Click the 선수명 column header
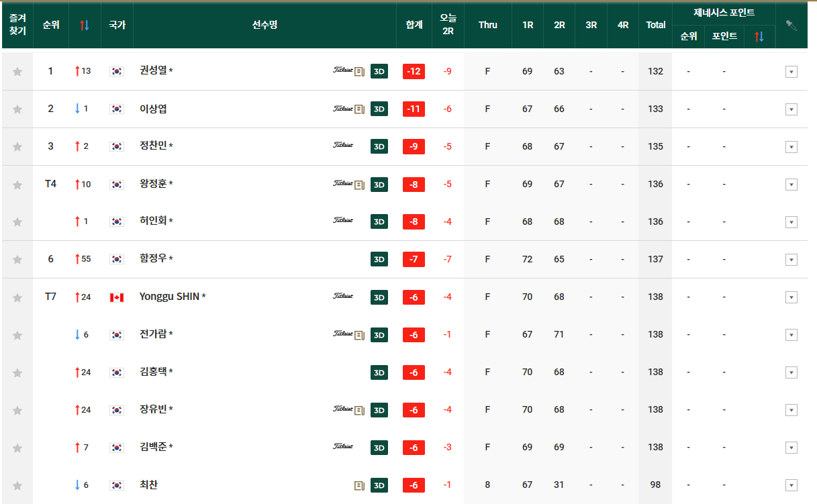This screenshot has width=817, height=504. click(x=265, y=25)
